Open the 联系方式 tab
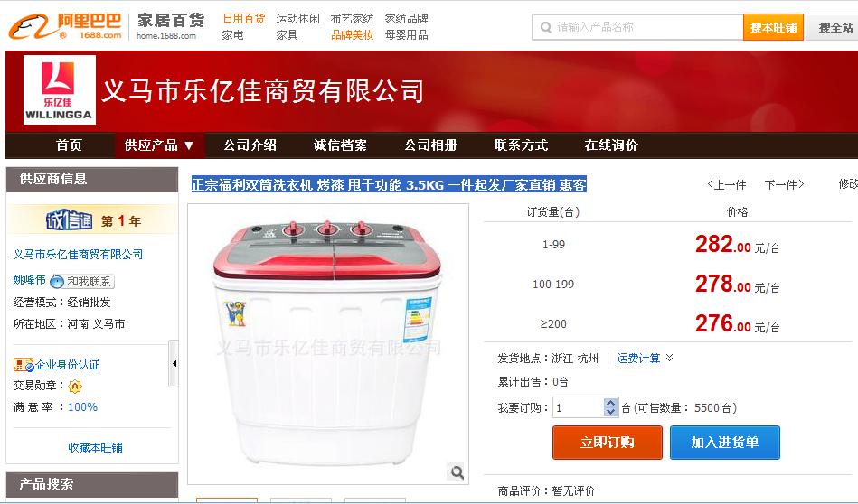This screenshot has height=504, width=858. coord(521,145)
